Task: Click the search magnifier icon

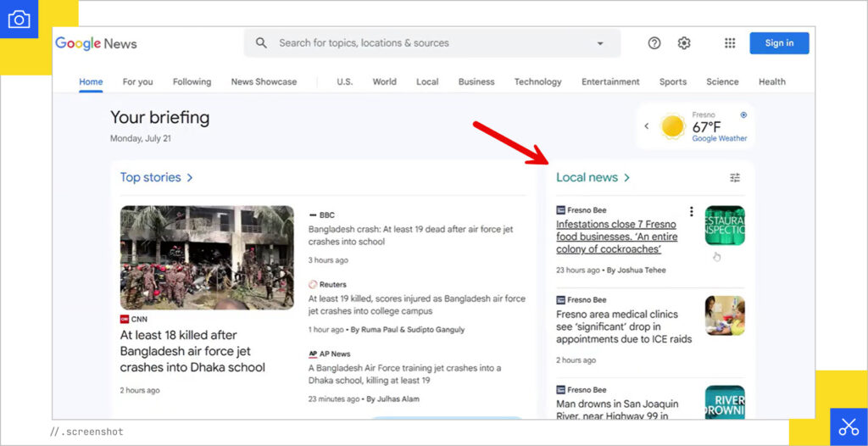Action: 261,42
